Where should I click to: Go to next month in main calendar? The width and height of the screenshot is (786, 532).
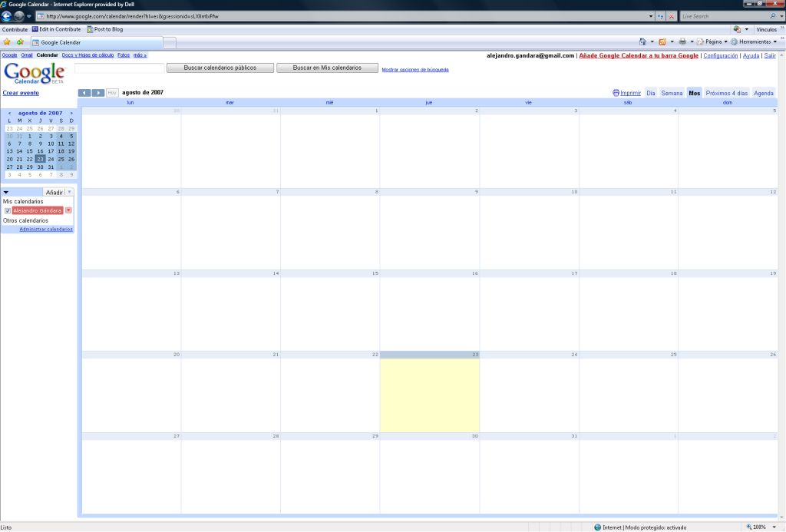(x=98, y=93)
